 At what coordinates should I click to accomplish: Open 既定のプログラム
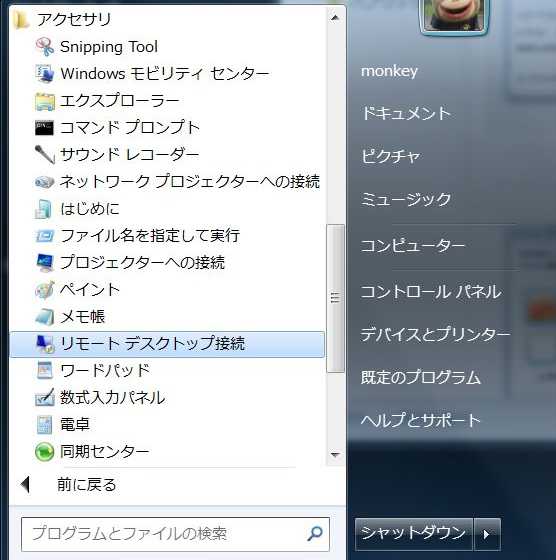(x=421, y=378)
